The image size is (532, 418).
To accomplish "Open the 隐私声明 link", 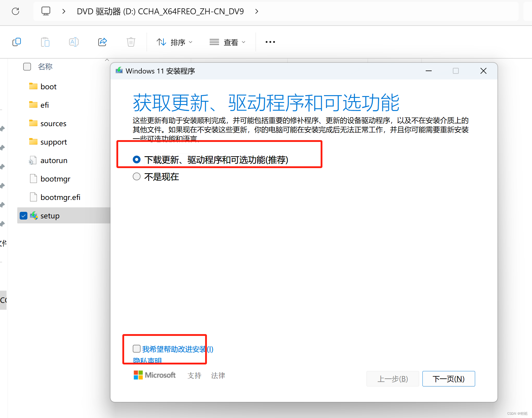I will click(x=147, y=361).
